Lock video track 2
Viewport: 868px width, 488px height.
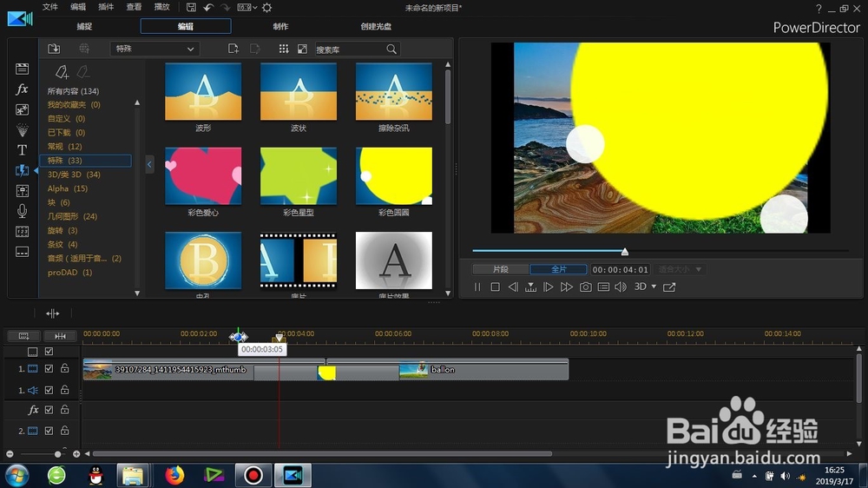point(65,431)
